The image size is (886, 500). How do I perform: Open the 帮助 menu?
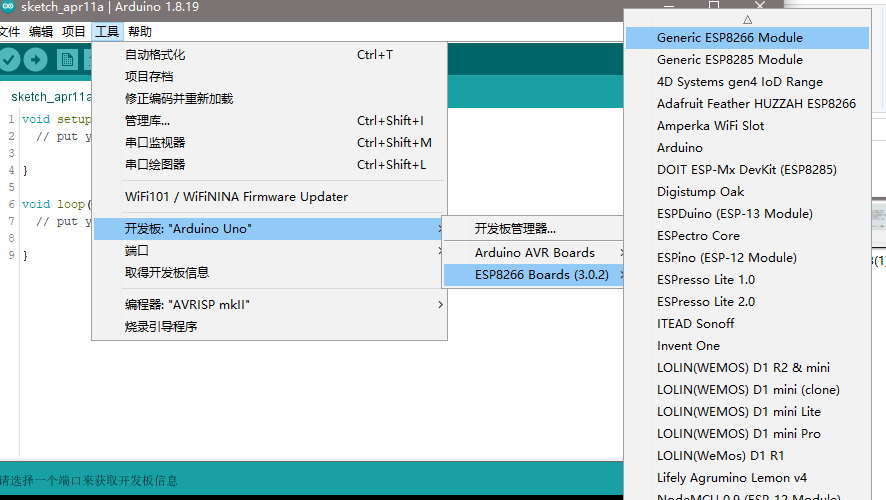tap(140, 32)
